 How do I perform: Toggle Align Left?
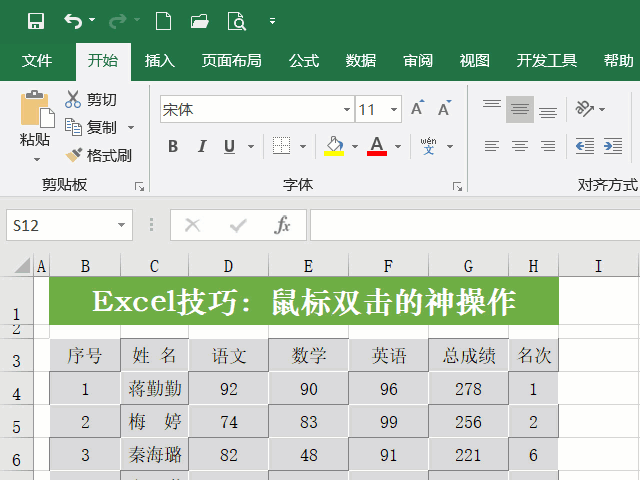tap(492, 146)
